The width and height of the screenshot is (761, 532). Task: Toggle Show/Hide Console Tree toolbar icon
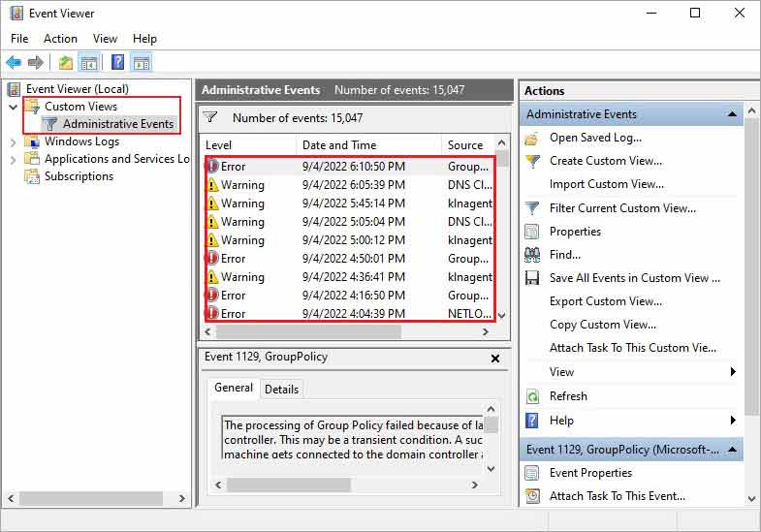[x=89, y=63]
